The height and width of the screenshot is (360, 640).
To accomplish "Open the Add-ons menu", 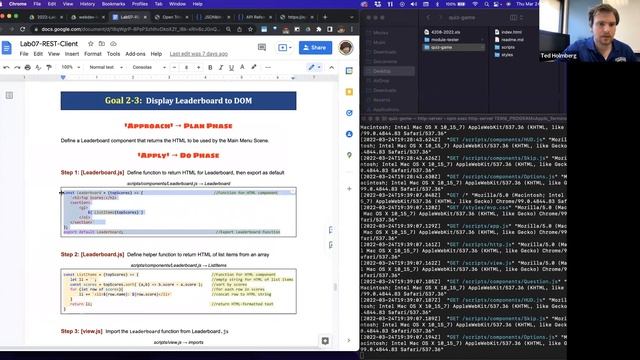I will pos(135,54).
